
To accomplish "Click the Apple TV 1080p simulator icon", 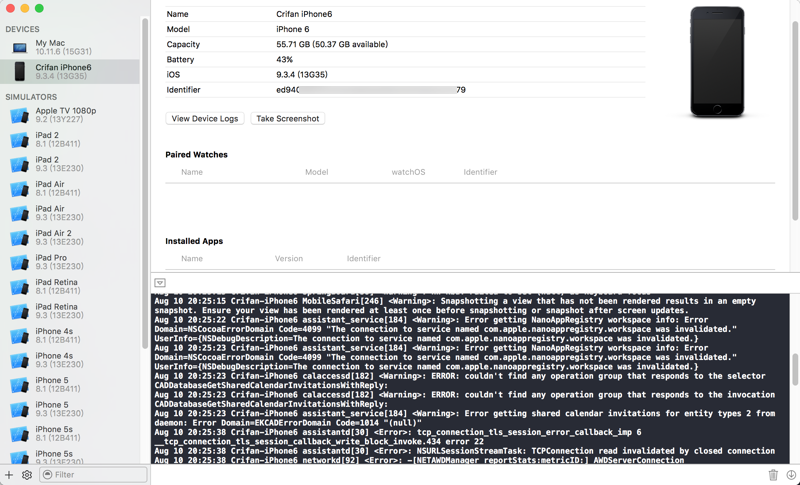I will pos(19,115).
